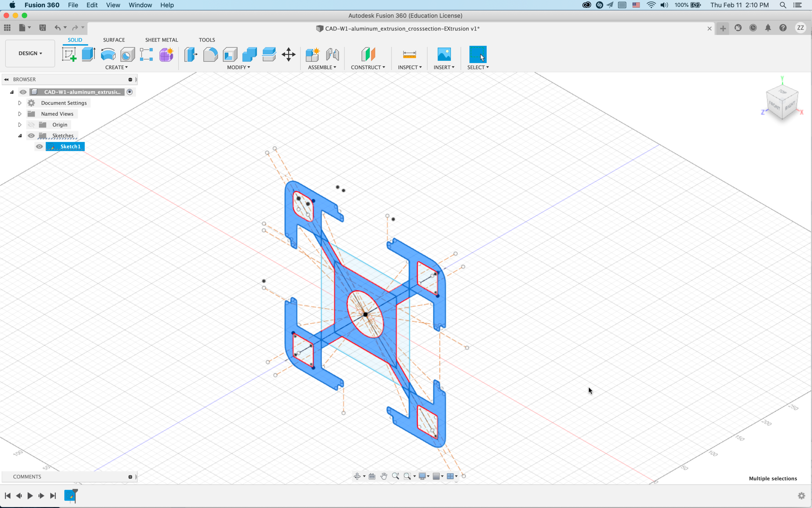Select the Extrude tool icon
Viewport: 812px width, 508px height.
pyautogui.click(x=88, y=54)
